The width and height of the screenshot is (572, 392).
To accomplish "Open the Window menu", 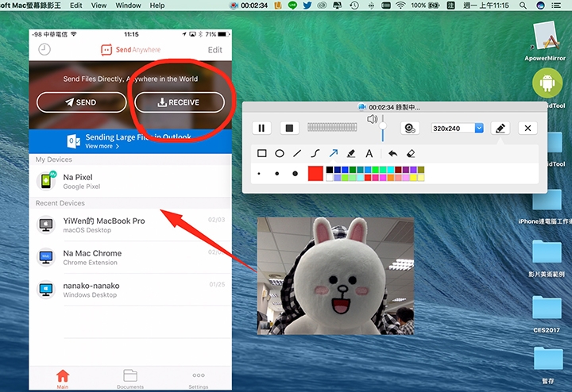I will [x=128, y=6].
